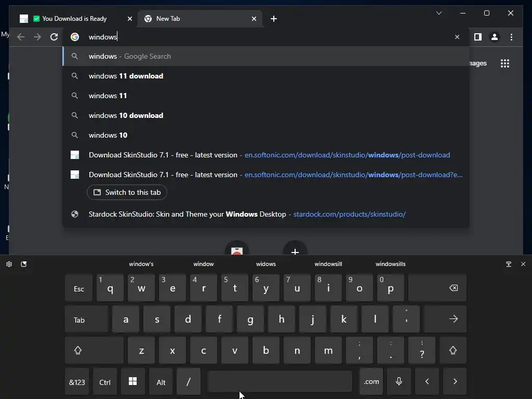
Task: Tap the right arrow cursor key
Action: (x=455, y=382)
